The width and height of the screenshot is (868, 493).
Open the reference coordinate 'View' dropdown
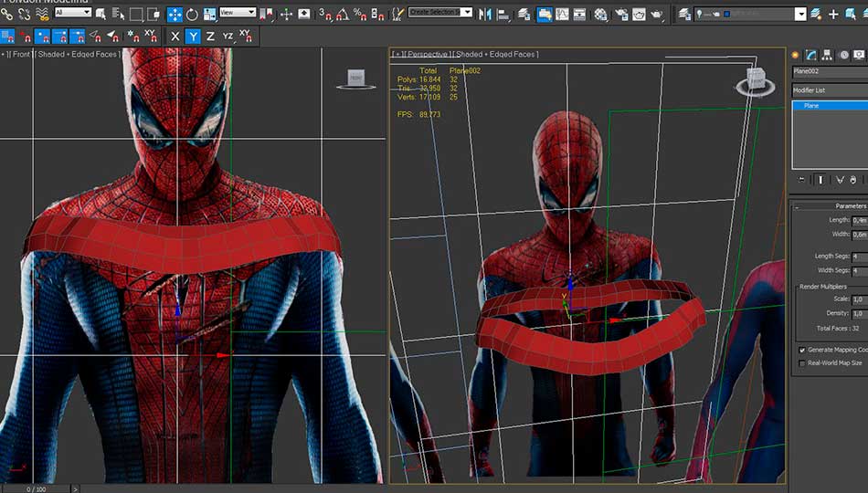click(238, 13)
